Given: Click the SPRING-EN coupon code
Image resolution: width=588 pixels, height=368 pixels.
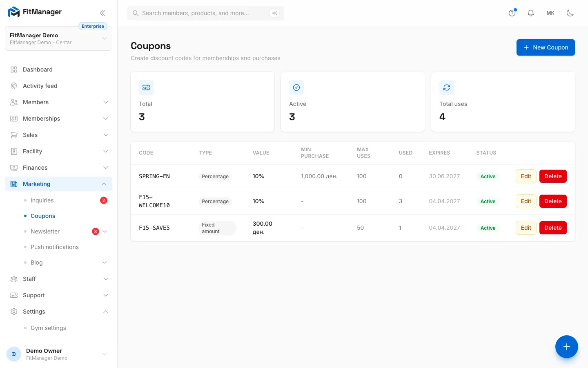Looking at the screenshot, I should pyautogui.click(x=154, y=176).
